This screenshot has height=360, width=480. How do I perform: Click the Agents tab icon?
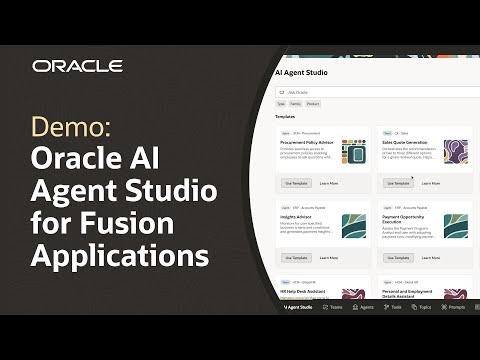coord(355,307)
